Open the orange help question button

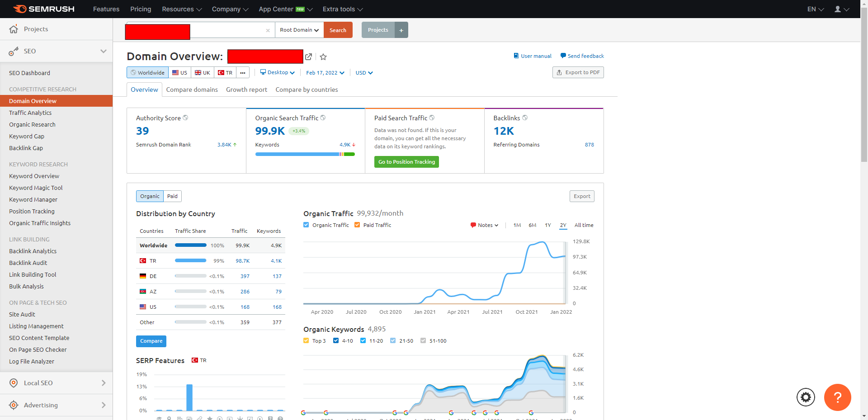tap(837, 397)
